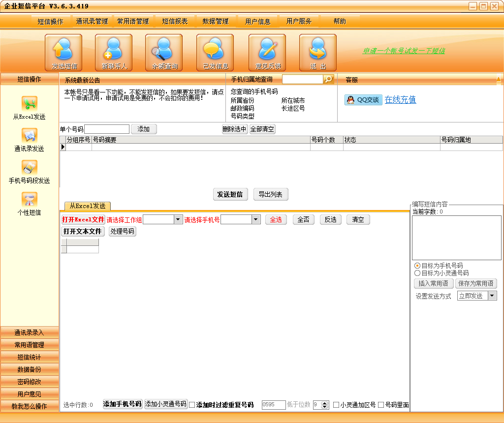This screenshot has width=504, height=423.
Task: Click the phone location search magnifier icon
Action: click(328, 79)
